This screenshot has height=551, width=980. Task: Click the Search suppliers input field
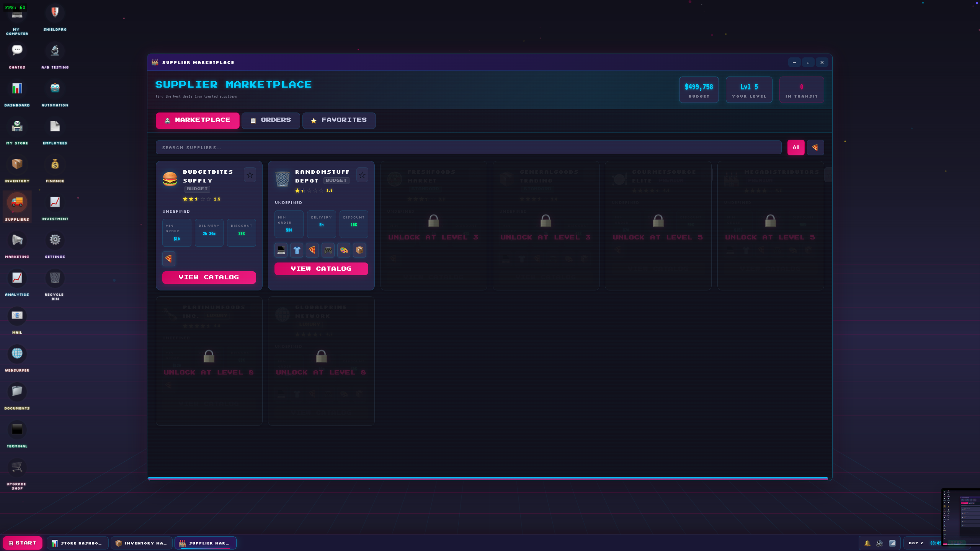468,147
